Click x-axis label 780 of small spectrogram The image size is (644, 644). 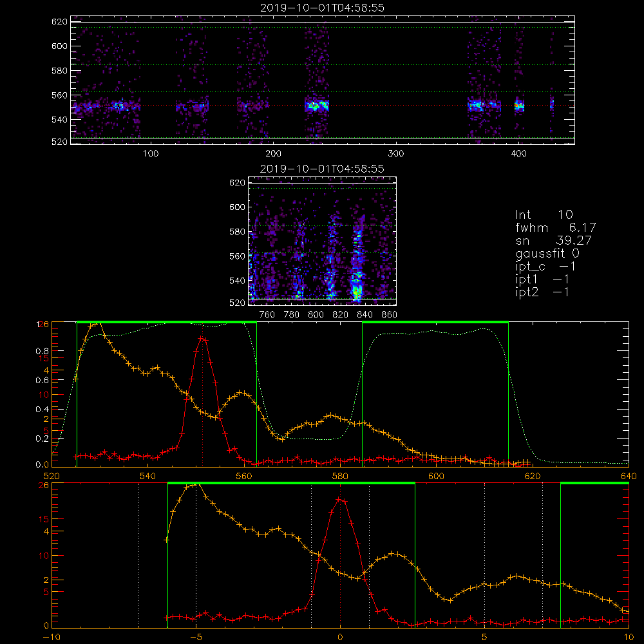[292, 315]
